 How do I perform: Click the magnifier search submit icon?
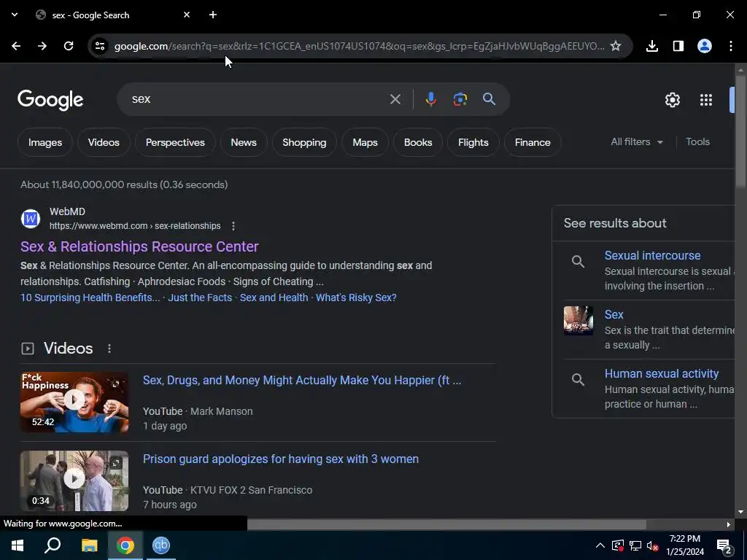[489, 99]
